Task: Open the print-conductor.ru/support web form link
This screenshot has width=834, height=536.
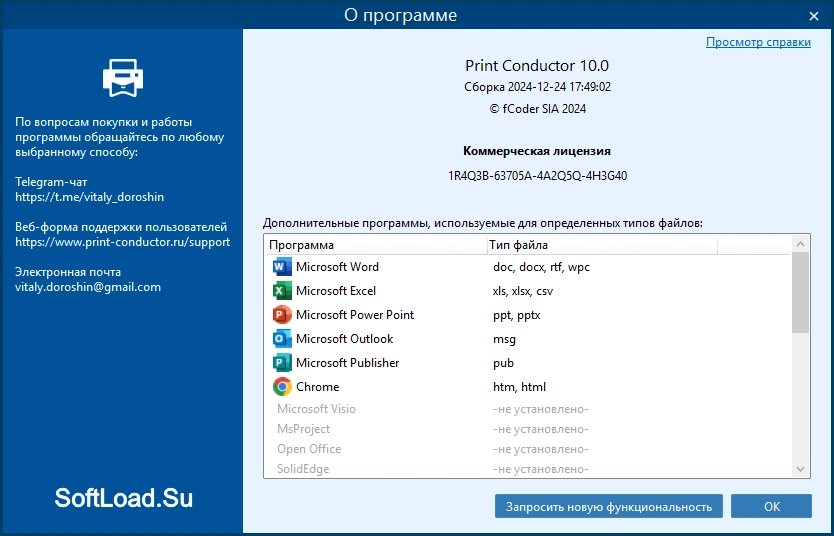Action: [x=122, y=242]
